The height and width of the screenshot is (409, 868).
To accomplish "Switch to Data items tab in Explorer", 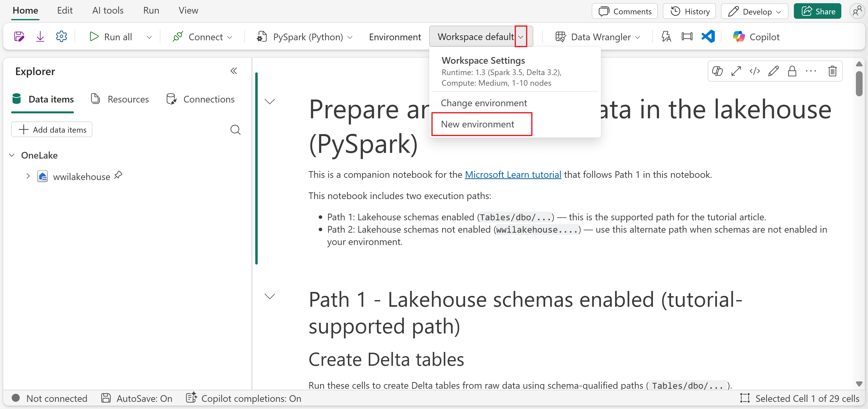I will coord(43,99).
